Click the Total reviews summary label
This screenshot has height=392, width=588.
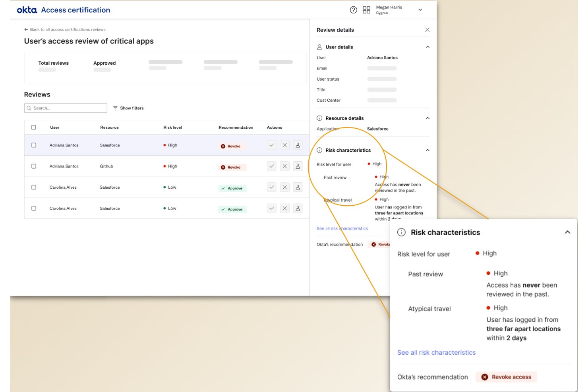click(x=54, y=63)
